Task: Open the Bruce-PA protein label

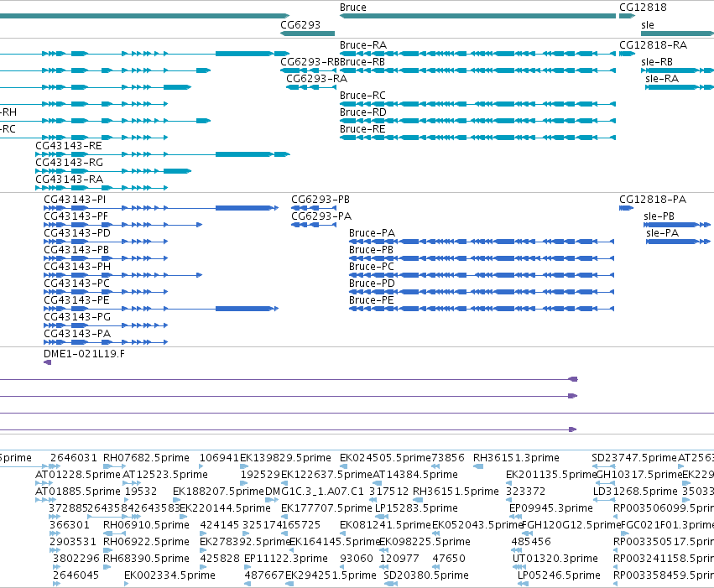Action: pyautogui.click(x=372, y=233)
